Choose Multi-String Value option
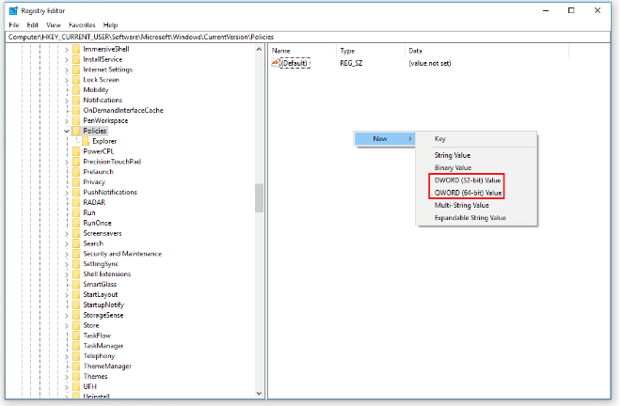This screenshot has height=406, width=621. [476, 205]
